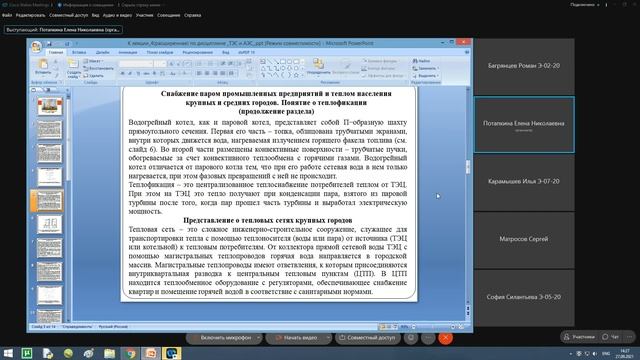
Task: Switch to slide sorter view button
Action: click(389, 327)
